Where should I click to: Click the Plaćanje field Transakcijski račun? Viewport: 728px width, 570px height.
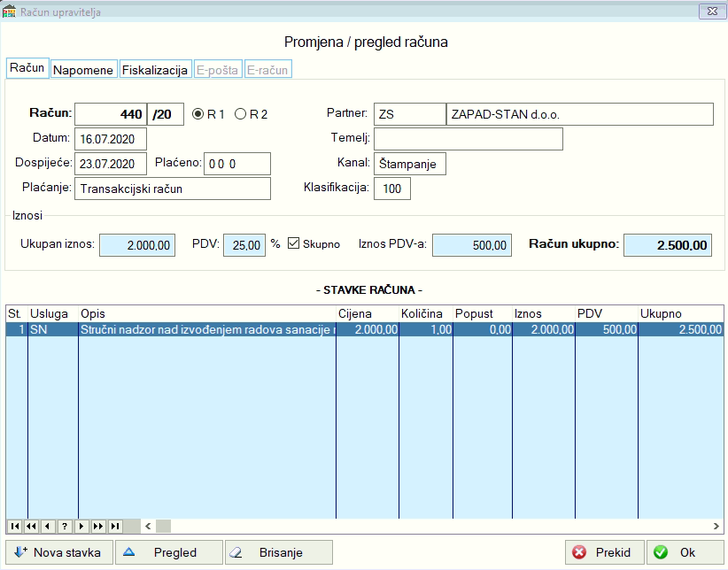tap(173, 189)
